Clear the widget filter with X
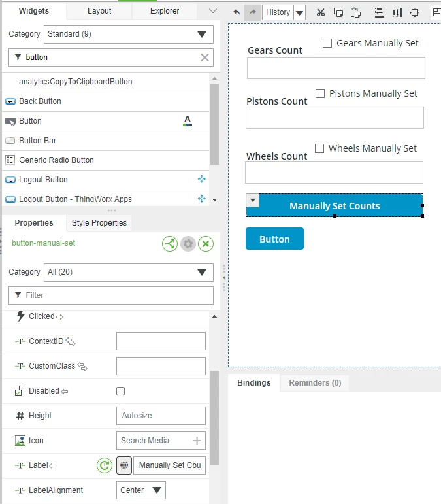Viewport: 441px width, 504px height. tap(204, 58)
